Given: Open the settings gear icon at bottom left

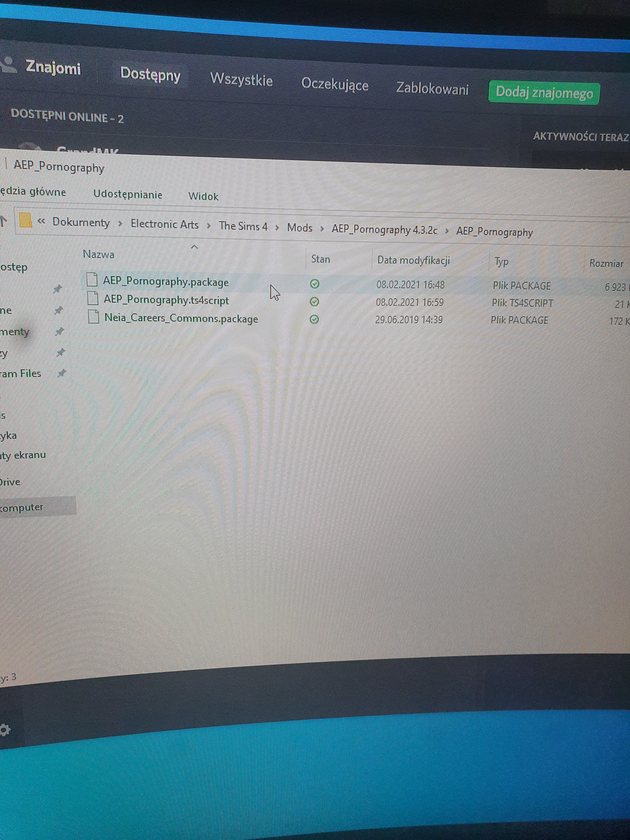Looking at the screenshot, I should pyautogui.click(x=5, y=730).
